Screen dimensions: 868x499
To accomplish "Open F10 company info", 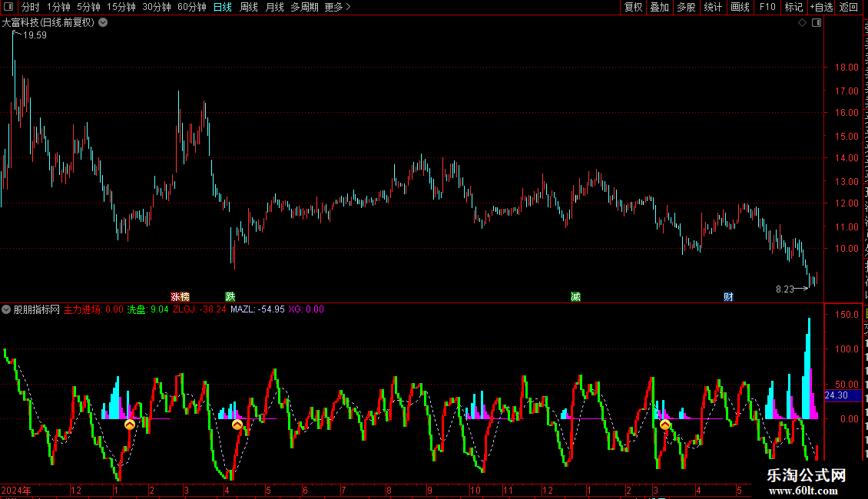I will click(767, 7).
